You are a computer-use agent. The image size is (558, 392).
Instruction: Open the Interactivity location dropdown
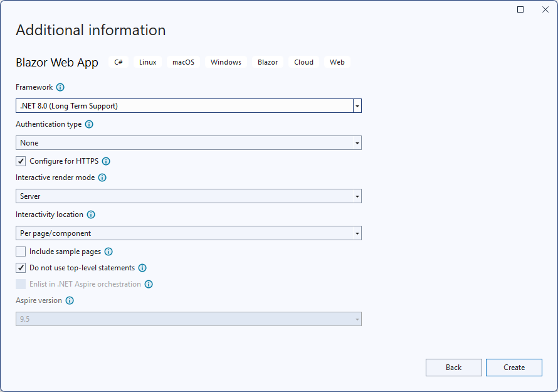pos(357,233)
